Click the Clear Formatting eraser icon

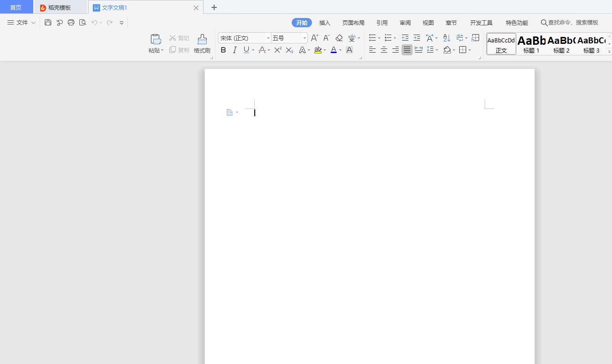[x=339, y=38]
